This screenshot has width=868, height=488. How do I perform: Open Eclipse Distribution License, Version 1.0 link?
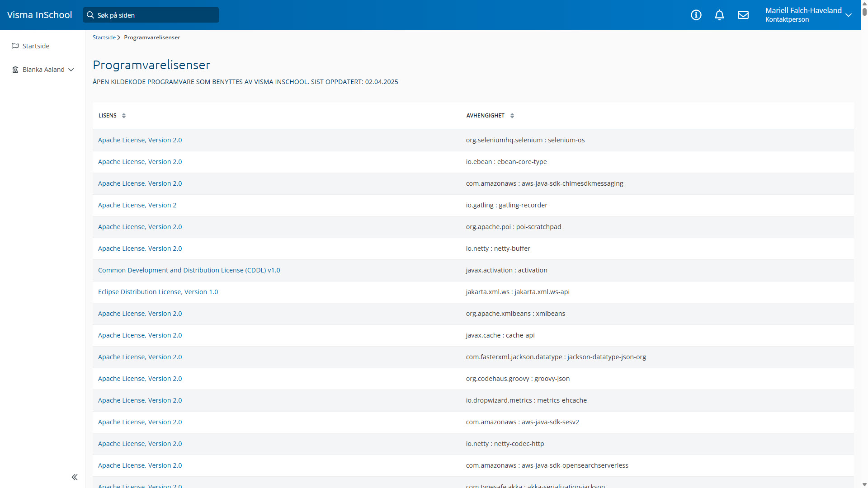click(158, 292)
